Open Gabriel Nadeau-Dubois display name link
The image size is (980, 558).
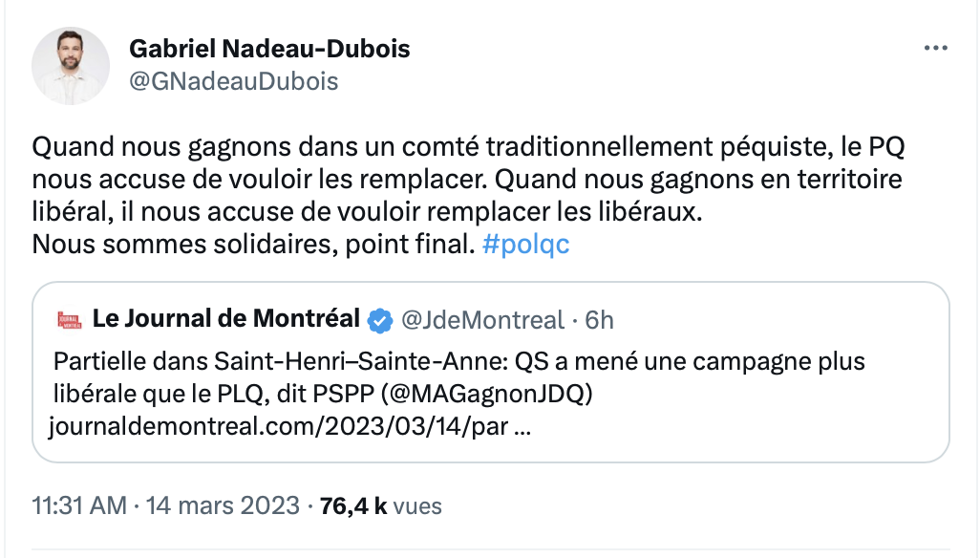coord(269,49)
